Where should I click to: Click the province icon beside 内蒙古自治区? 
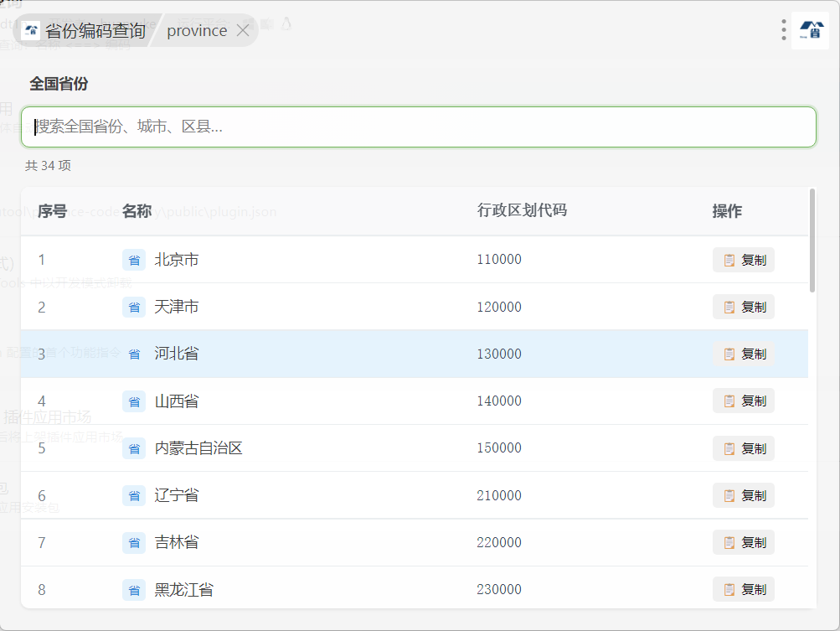pyautogui.click(x=134, y=448)
